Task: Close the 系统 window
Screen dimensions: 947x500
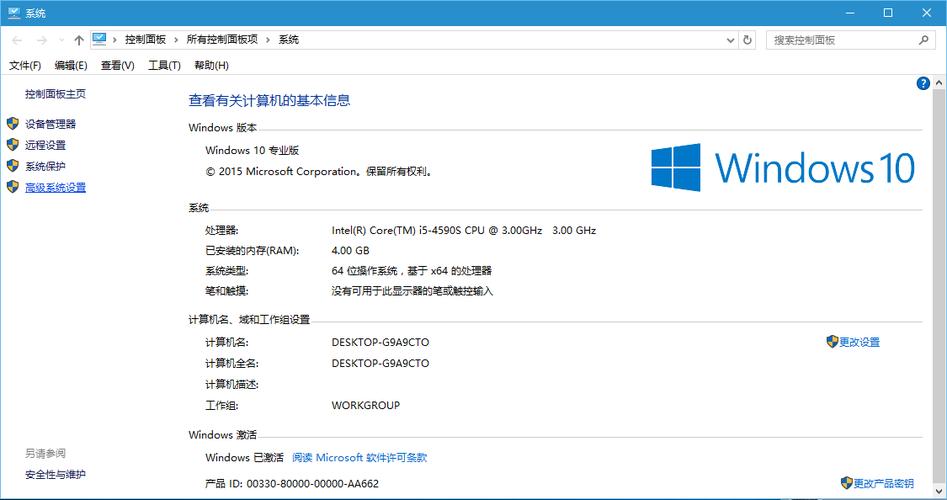Action: (926, 13)
